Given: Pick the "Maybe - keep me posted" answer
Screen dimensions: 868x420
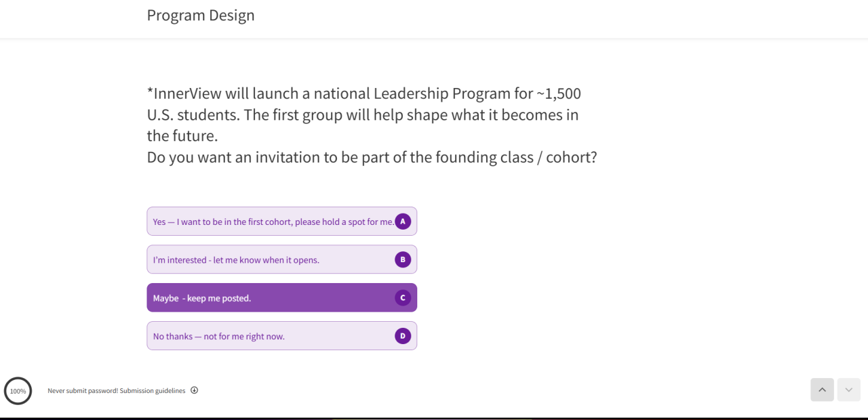Looking at the screenshot, I should (x=202, y=298).
